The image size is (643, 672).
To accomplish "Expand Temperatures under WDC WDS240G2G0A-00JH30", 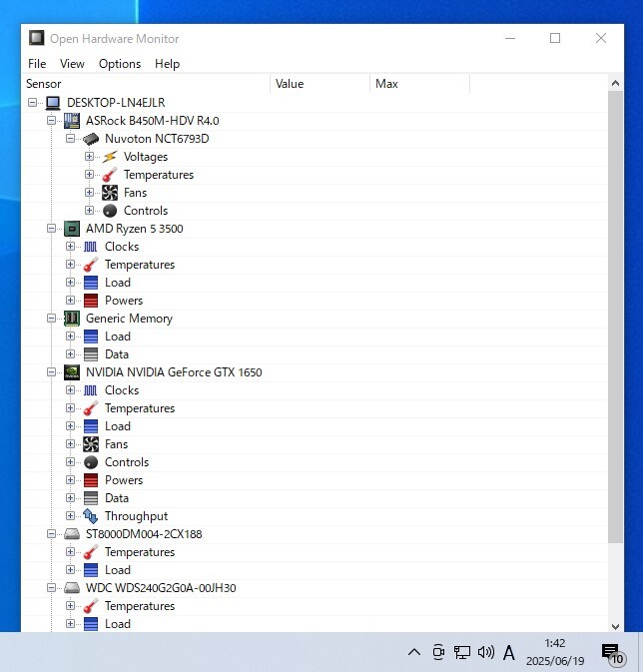I will (70, 606).
